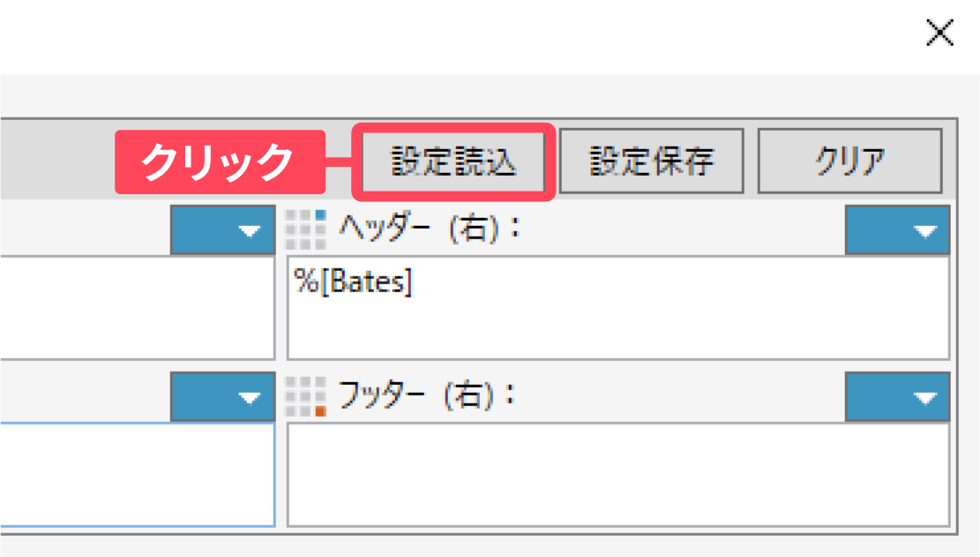Click the white title bar area
This screenshot has height=557, width=980.
tap(441, 35)
